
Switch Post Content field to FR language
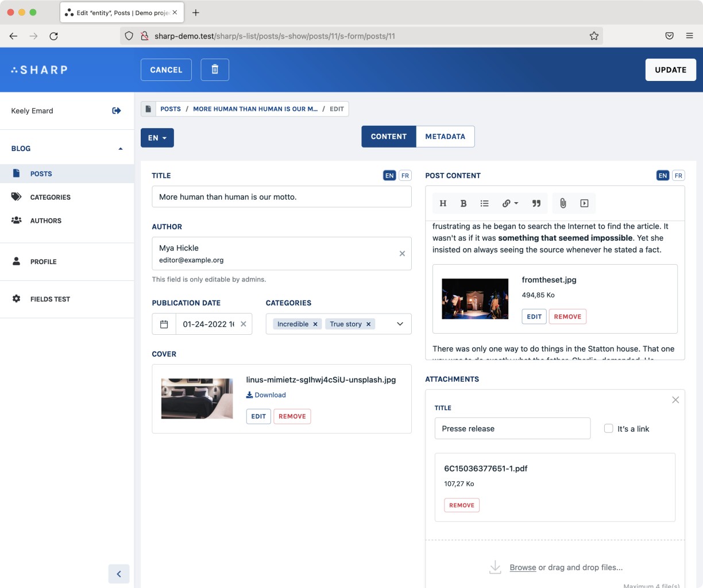pyautogui.click(x=678, y=176)
